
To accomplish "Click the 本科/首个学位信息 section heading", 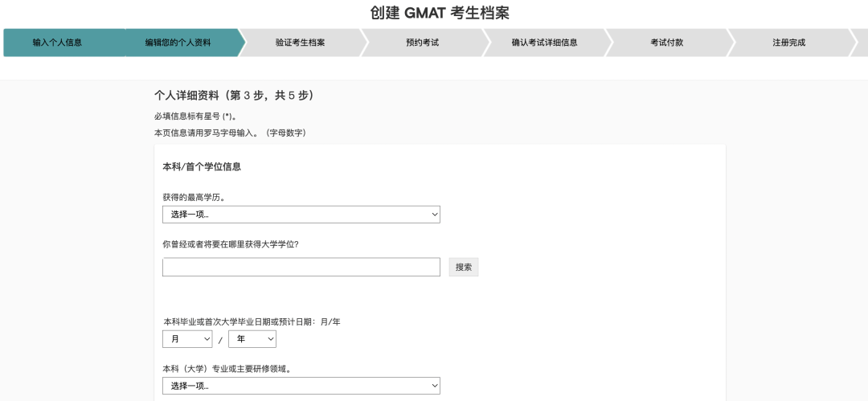I will point(202,167).
